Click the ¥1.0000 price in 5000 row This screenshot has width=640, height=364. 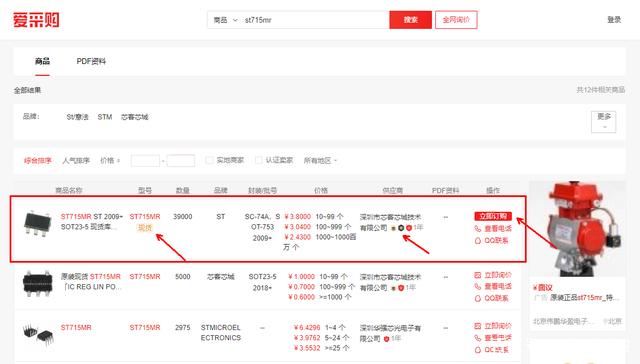tap(301, 277)
